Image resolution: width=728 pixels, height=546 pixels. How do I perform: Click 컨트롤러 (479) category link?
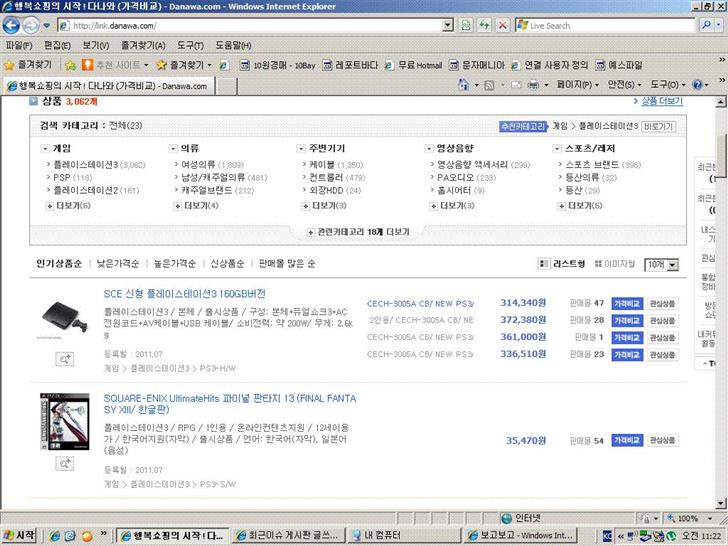point(337,177)
